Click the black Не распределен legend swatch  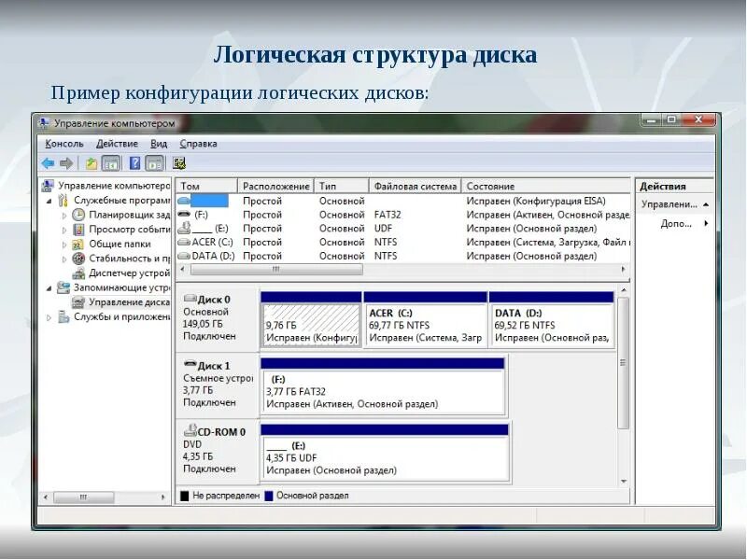pos(185,496)
